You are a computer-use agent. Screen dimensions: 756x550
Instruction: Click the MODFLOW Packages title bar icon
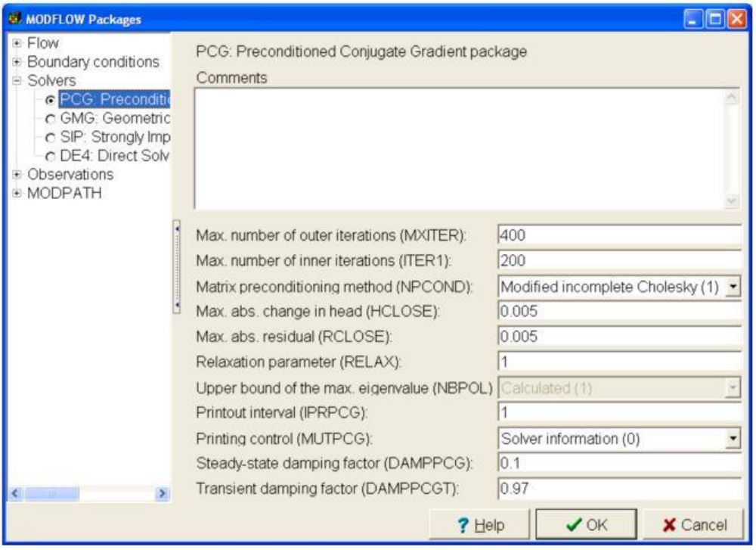tap(14, 19)
